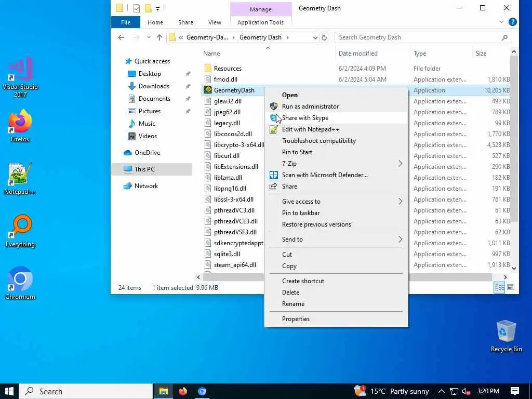The height and width of the screenshot is (399, 532).
Task: Open Application Tools tab
Action: click(x=260, y=22)
